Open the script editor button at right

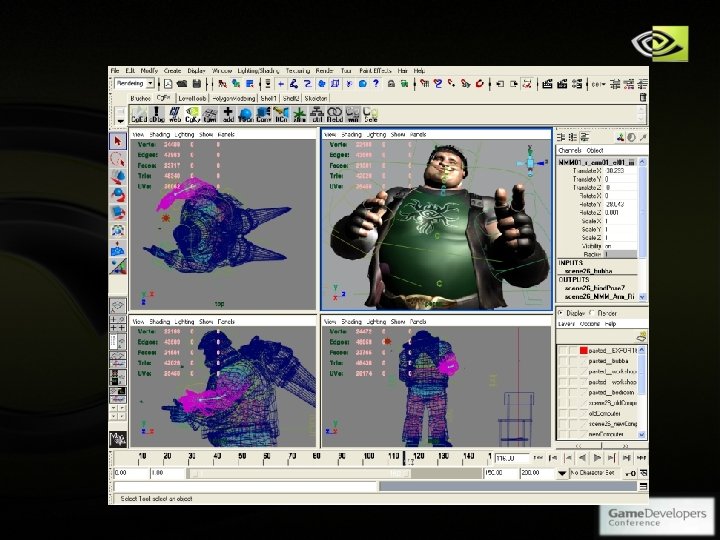coord(643,486)
